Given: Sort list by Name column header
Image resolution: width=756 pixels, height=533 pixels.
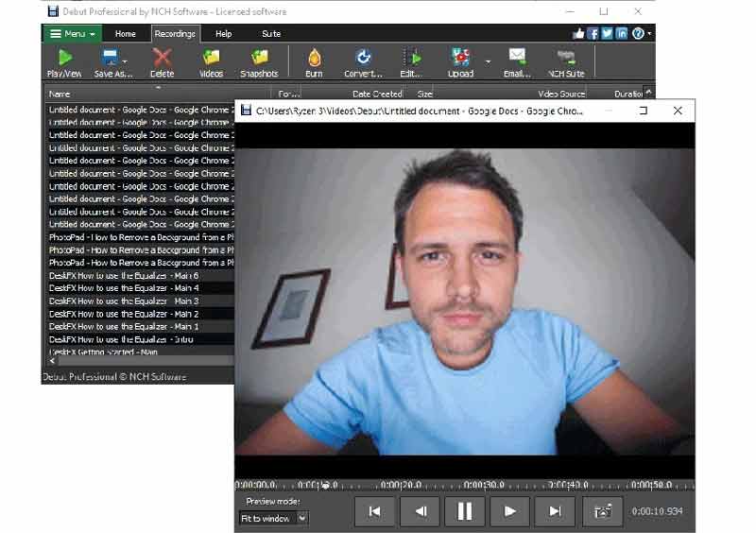Looking at the screenshot, I should click(x=159, y=94).
